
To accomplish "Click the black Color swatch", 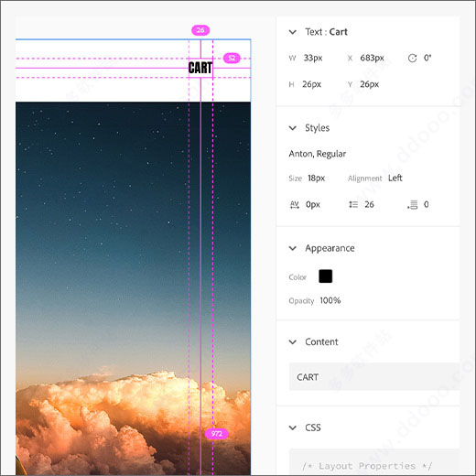I will click(325, 276).
